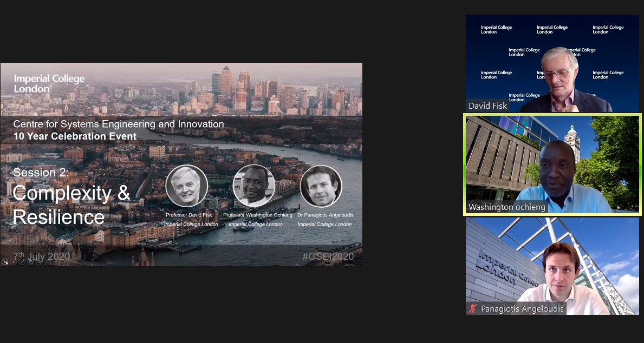644x343 pixels.
Task: Click the 'Dr Panagiotis Angeloudis' caption on the slide
Action: [x=326, y=215]
